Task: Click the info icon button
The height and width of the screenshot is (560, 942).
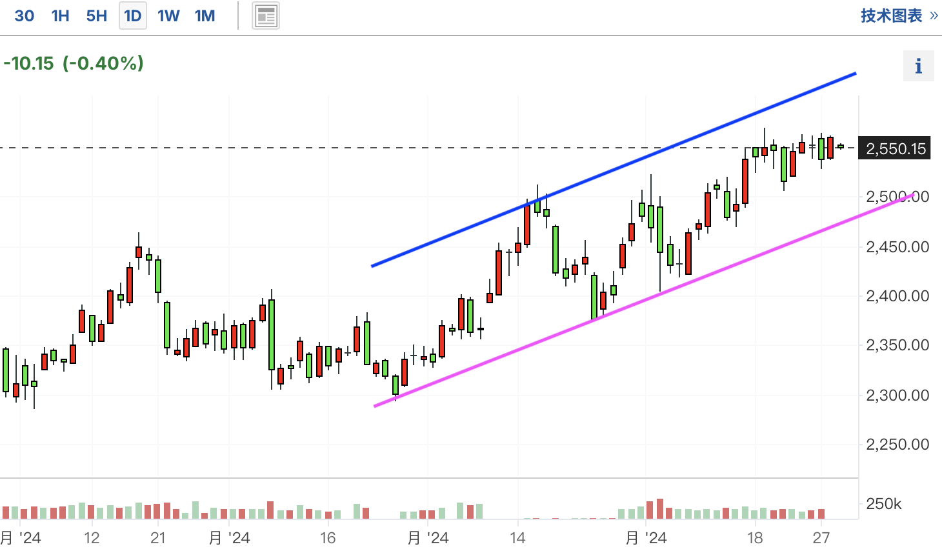Action: point(919,66)
